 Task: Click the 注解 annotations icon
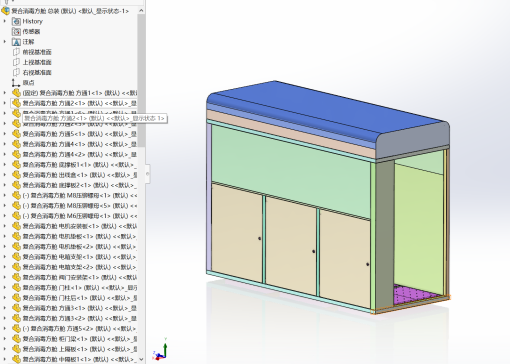coord(16,42)
